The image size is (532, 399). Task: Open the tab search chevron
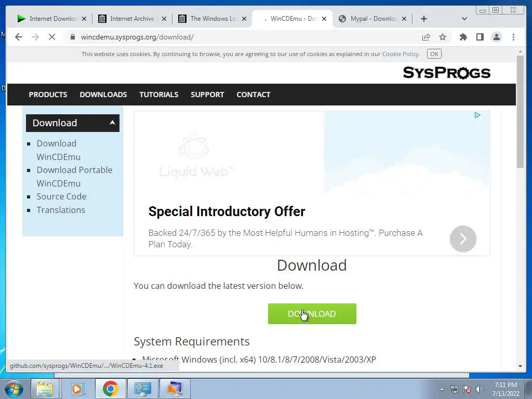click(x=464, y=19)
